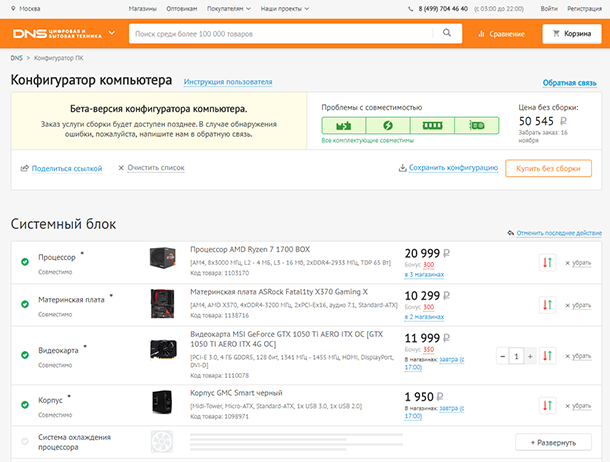610x462 pixels.
Task: Open the Обратная связь link
Action: [570, 83]
